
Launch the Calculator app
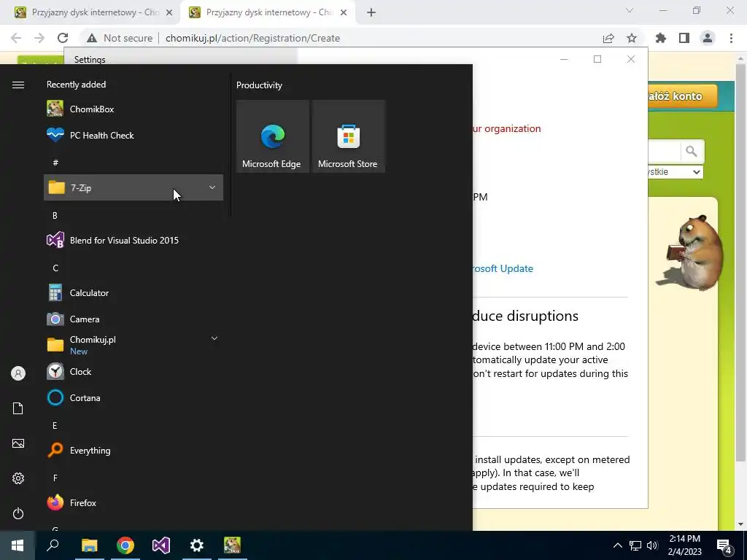[x=133, y=293]
